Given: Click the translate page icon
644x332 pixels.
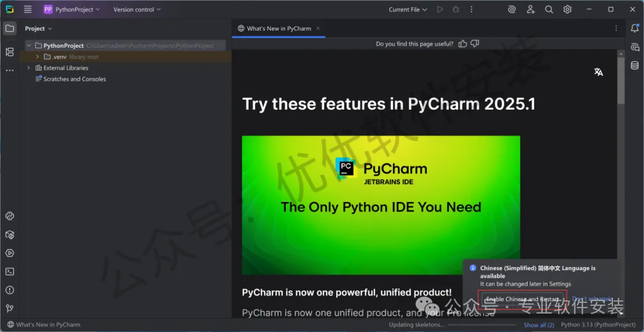Looking at the screenshot, I should [x=599, y=72].
